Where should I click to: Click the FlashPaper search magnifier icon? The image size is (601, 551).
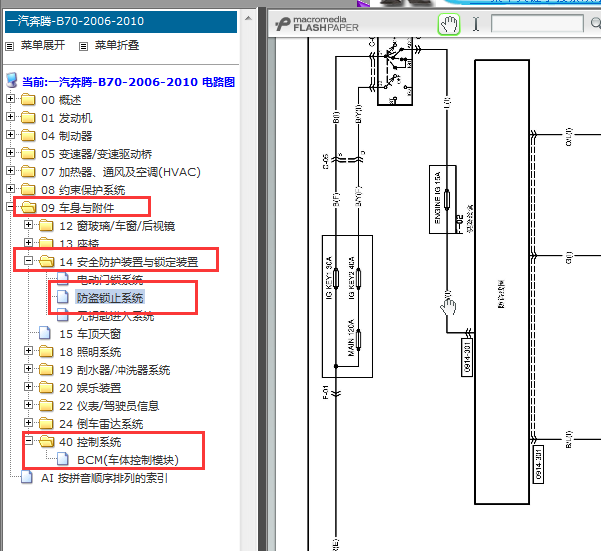point(596,24)
